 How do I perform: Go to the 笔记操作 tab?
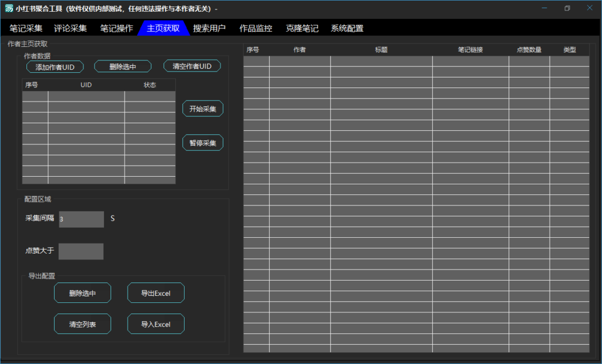click(117, 28)
